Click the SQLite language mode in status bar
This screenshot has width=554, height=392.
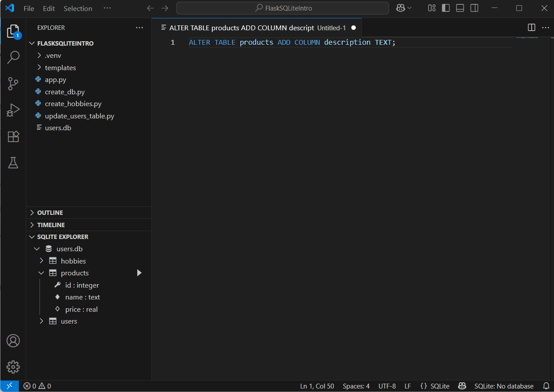point(435,386)
